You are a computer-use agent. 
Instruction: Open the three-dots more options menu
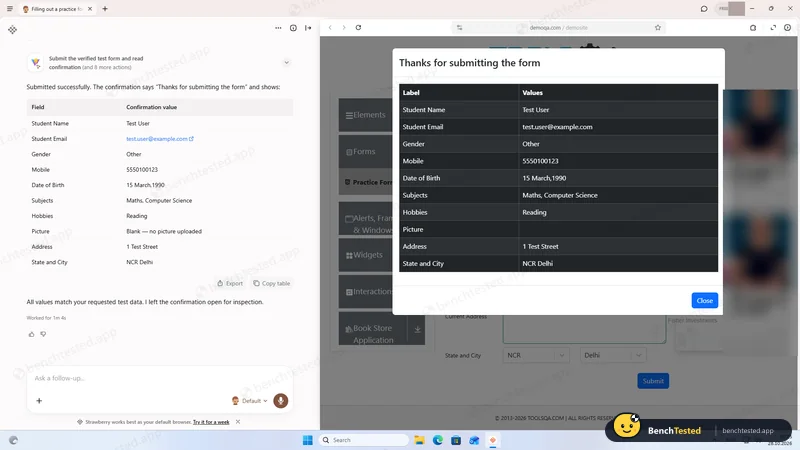point(278,28)
